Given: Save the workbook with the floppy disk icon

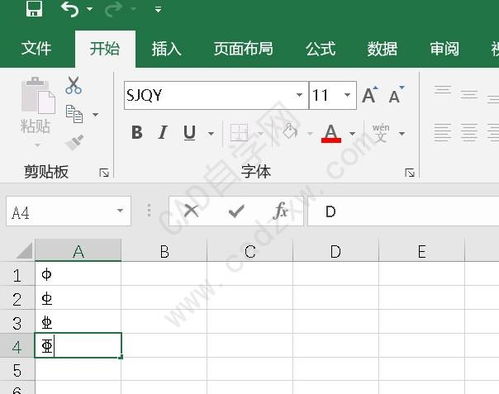Looking at the screenshot, I should (x=34, y=9).
